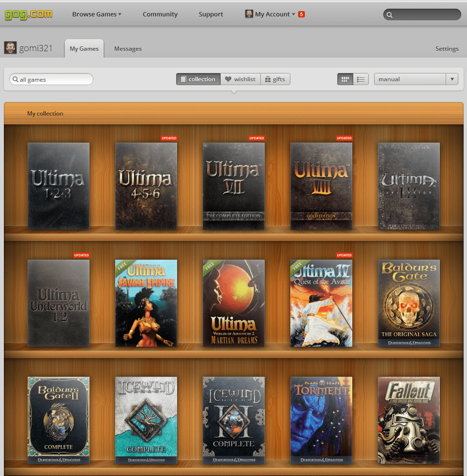Screen dimensions: 467x476
Task: Open the 5 notifications badge
Action: 301,14
